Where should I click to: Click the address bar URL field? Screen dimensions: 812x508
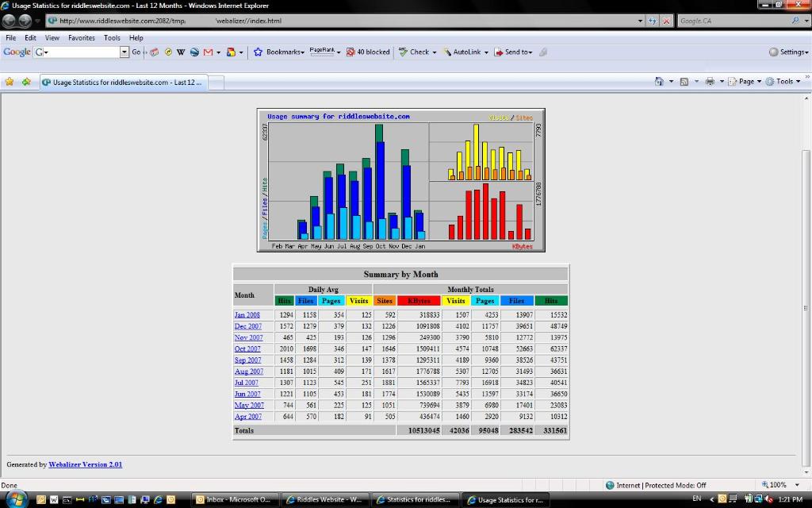[342, 21]
